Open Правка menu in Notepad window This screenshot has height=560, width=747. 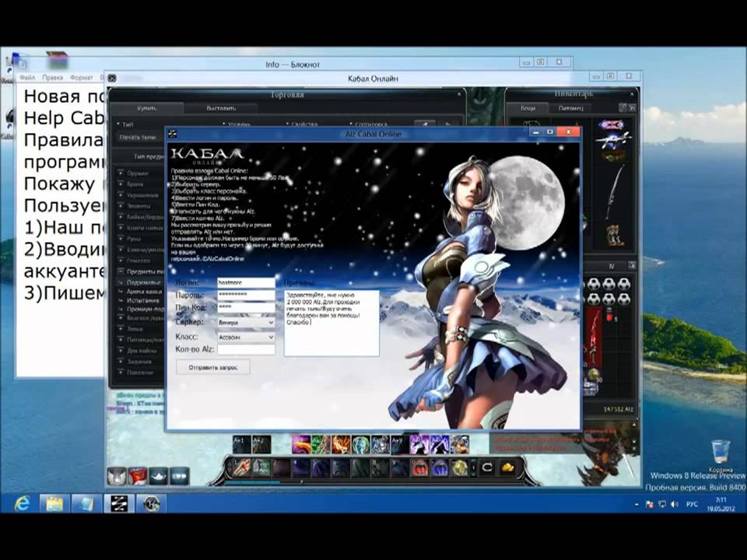pos(52,77)
